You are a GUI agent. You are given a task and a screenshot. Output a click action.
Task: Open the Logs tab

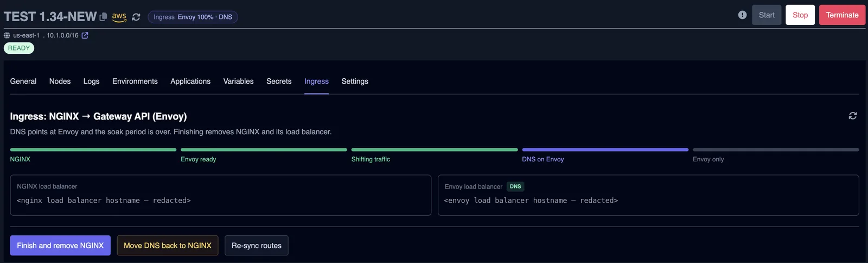click(91, 81)
